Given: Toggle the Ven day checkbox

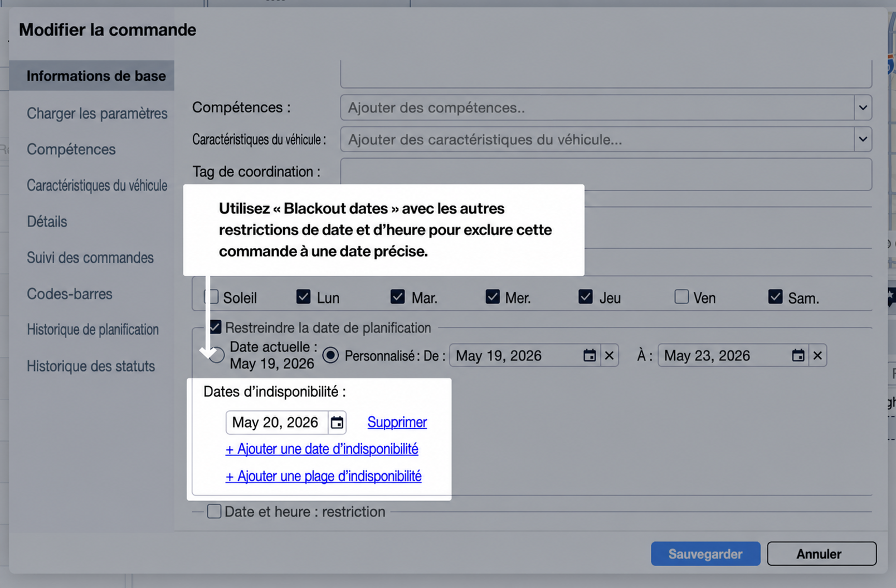Looking at the screenshot, I should tap(681, 297).
